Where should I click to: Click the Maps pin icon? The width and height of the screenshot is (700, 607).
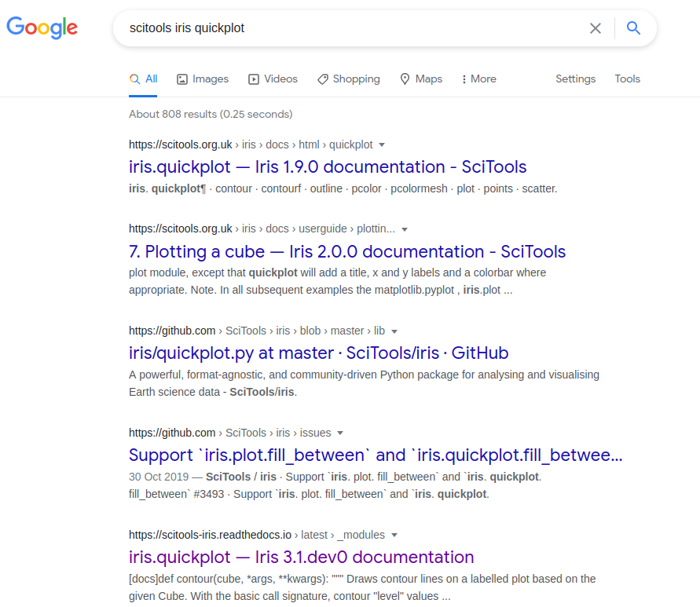pyautogui.click(x=405, y=79)
